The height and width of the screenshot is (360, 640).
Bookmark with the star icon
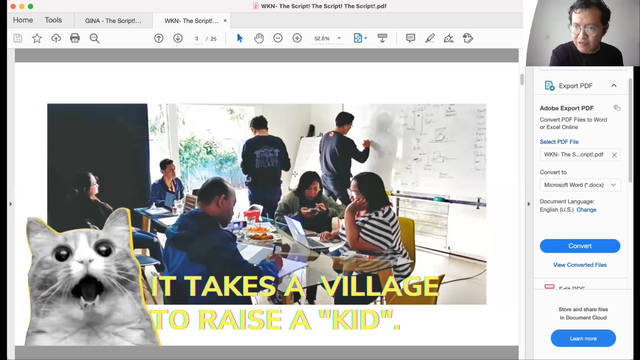(37, 38)
